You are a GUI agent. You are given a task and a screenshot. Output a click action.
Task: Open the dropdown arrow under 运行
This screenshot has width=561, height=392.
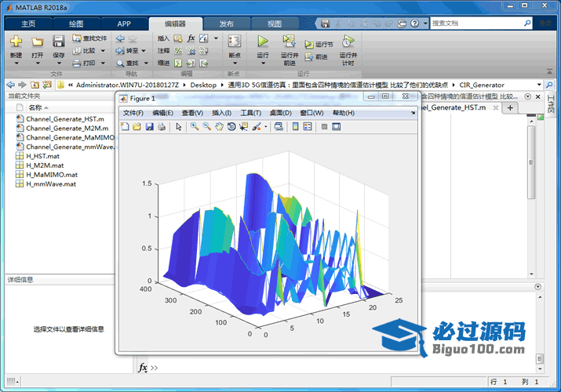pos(263,64)
